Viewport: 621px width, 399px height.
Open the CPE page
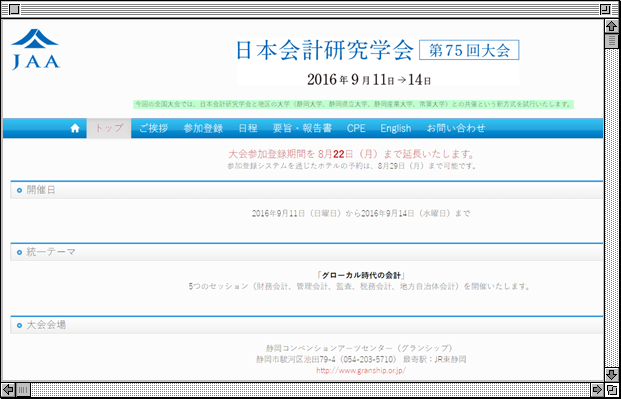356,128
